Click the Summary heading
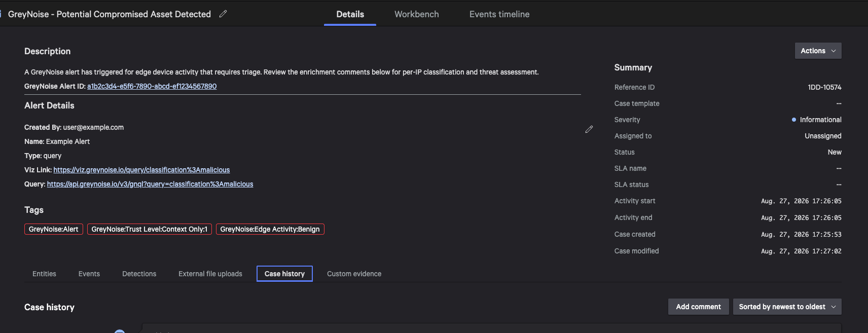This screenshot has width=868, height=333. point(633,67)
